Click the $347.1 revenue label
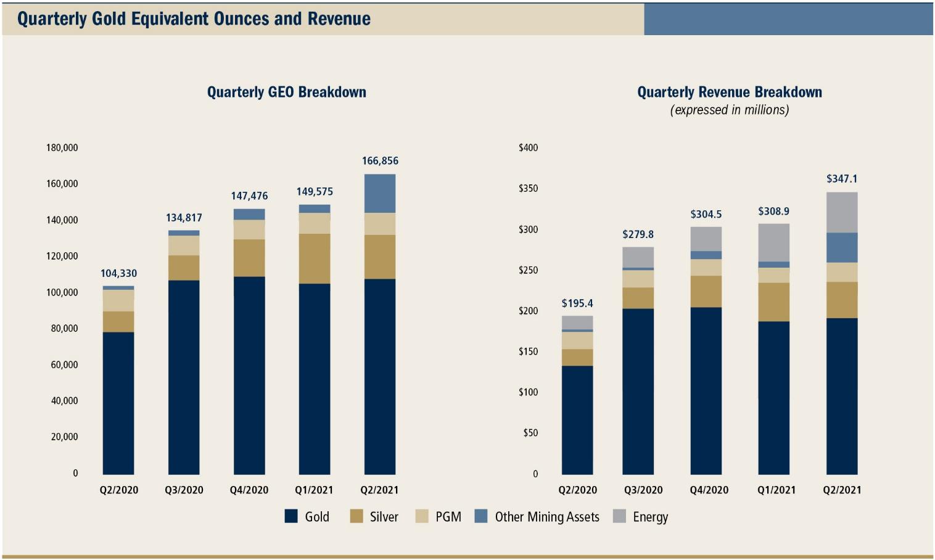 (x=842, y=178)
